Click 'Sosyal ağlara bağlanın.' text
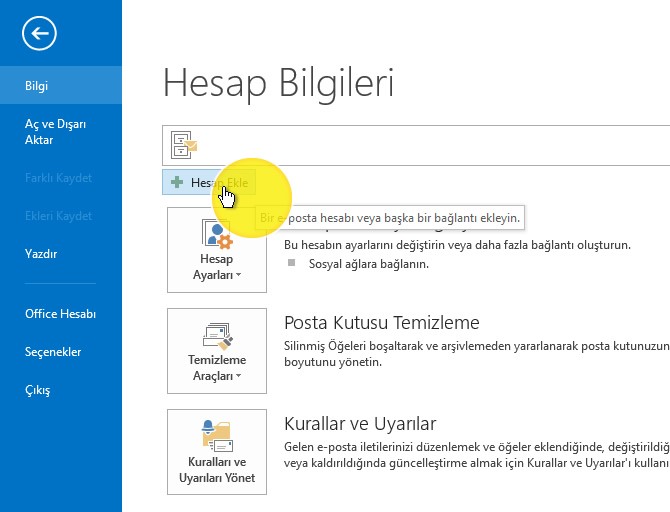Image resolution: width=670 pixels, height=512 pixels. coord(369,264)
